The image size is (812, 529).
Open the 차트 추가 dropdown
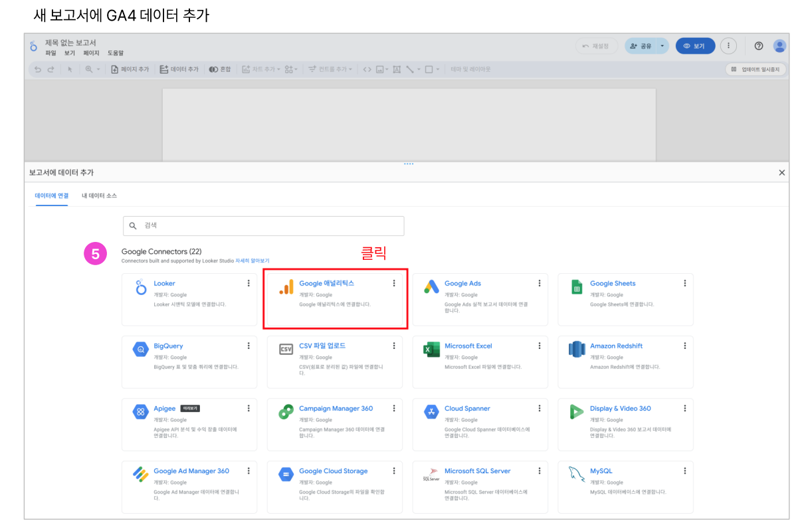tap(261, 69)
